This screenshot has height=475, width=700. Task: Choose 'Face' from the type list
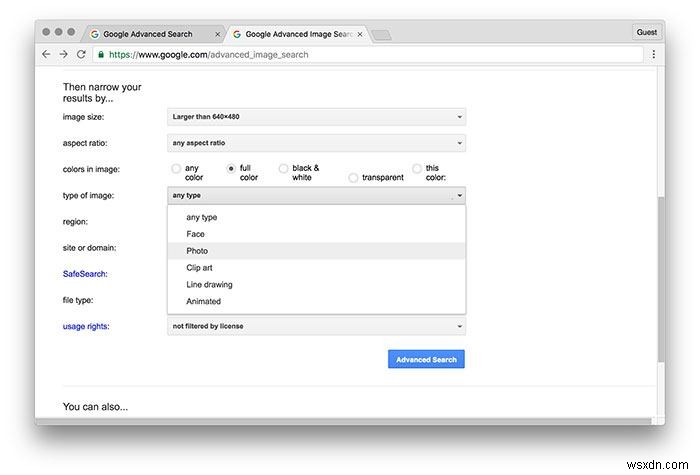[317, 234]
